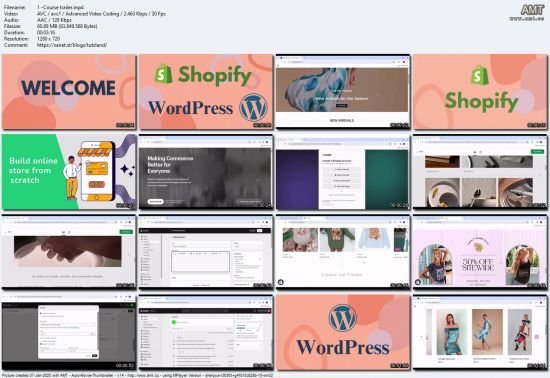Viewport: 550px width, 378px height.
Task: Open the WELCOME title thumbnail
Action: 69,92
